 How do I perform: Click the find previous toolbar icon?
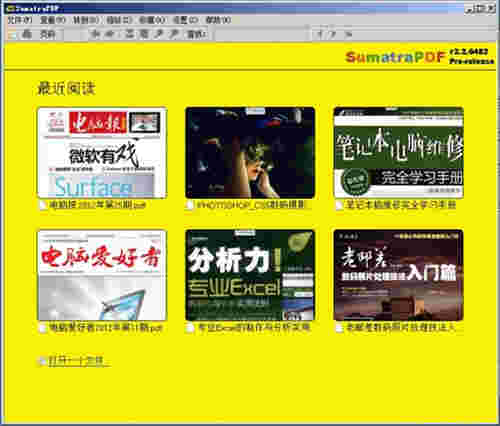click(x=320, y=34)
